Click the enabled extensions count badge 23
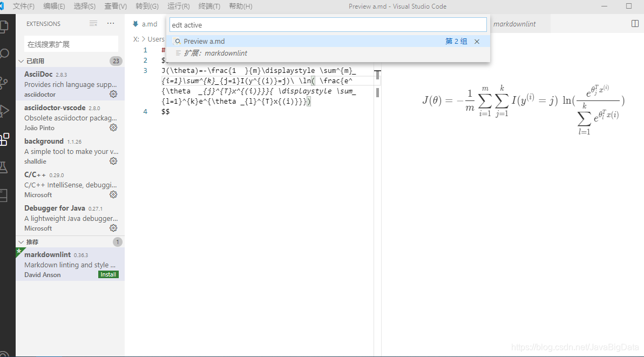Viewport: 644px width, 357px height. coord(116,61)
